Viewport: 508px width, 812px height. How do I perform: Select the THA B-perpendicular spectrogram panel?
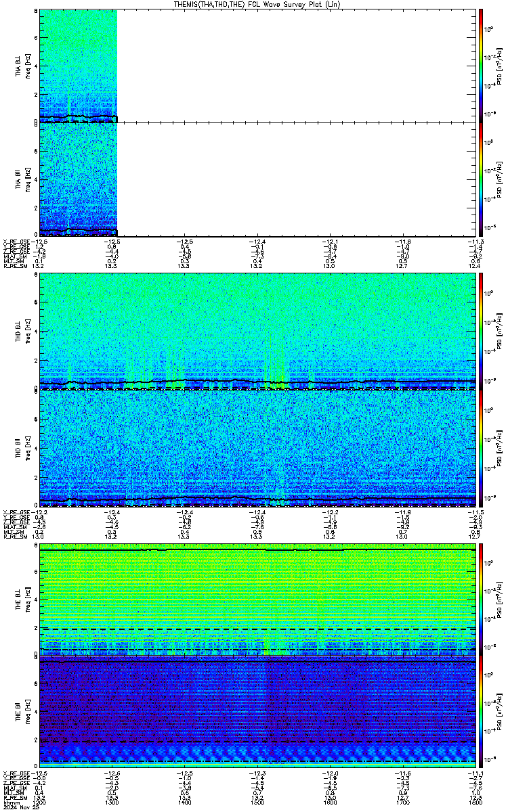click(x=257, y=66)
